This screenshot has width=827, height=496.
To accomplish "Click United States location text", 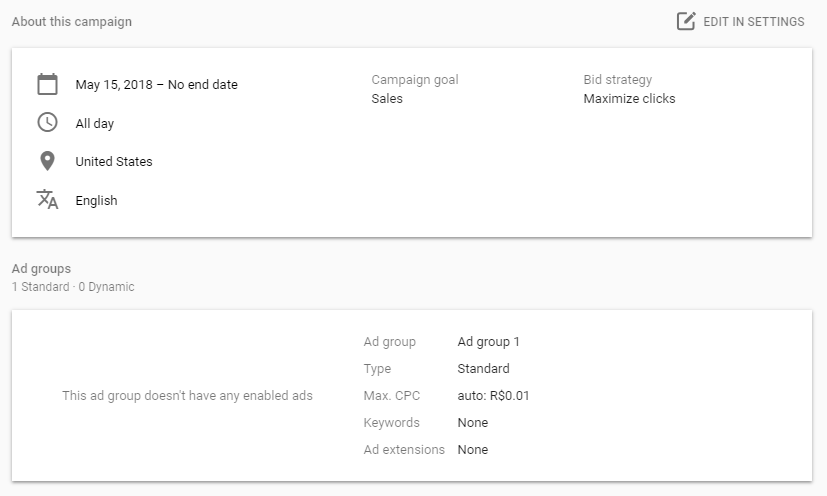I will 114,161.
